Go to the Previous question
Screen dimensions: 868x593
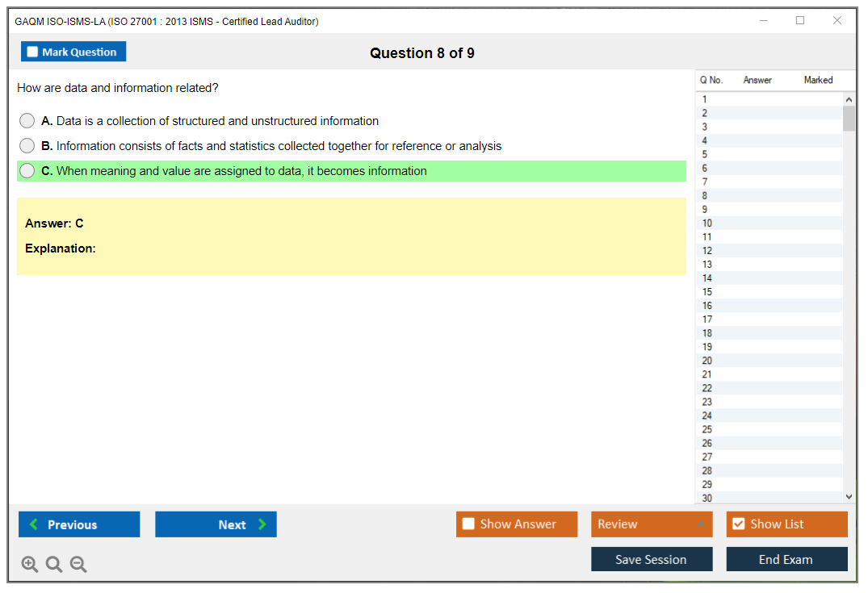[79, 524]
